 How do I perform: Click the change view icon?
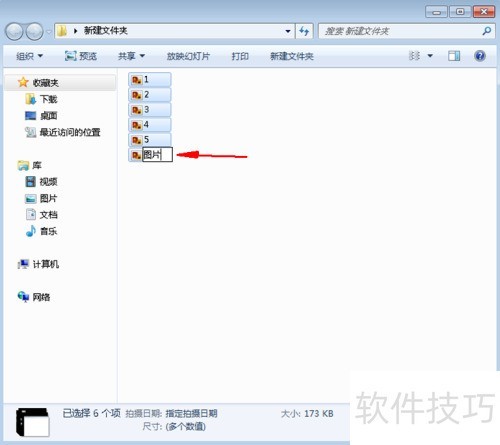pos(414,56)
